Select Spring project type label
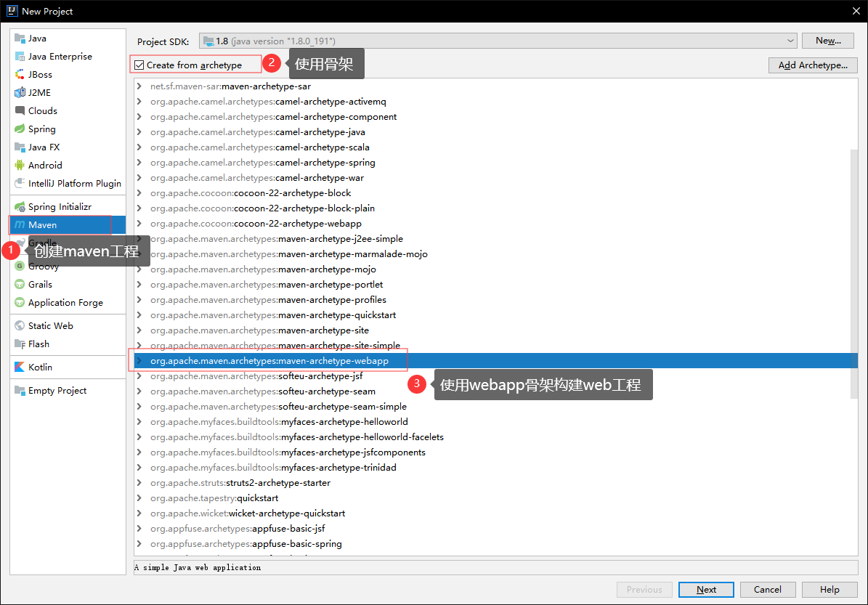This screenshot has height=605, width=868. click(42, 129)
